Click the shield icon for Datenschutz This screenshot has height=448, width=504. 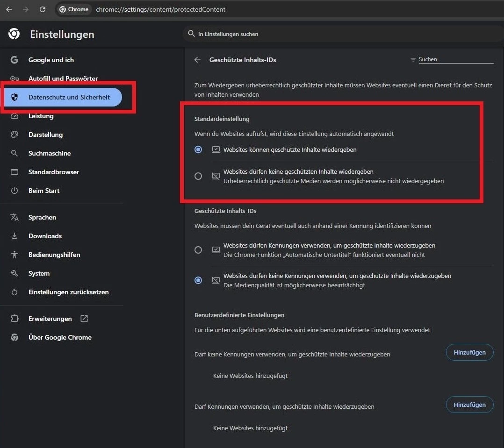14,97
